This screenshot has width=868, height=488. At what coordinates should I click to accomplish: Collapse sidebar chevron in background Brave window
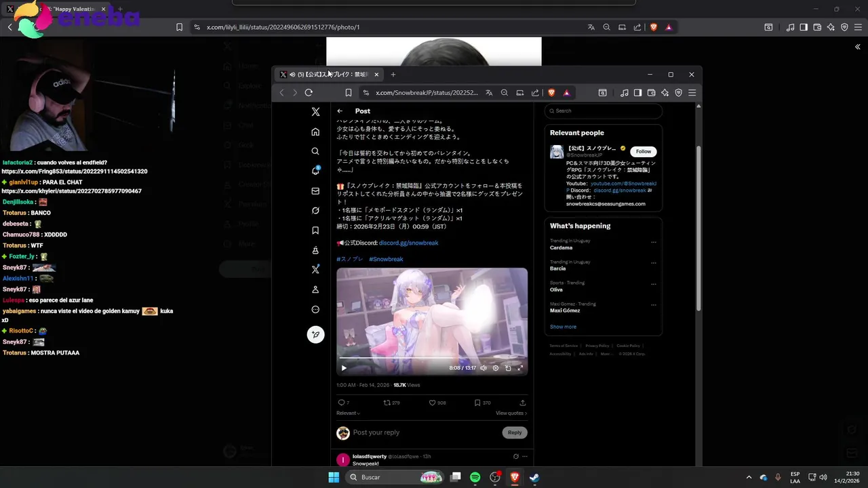click(x=858, y=47)
